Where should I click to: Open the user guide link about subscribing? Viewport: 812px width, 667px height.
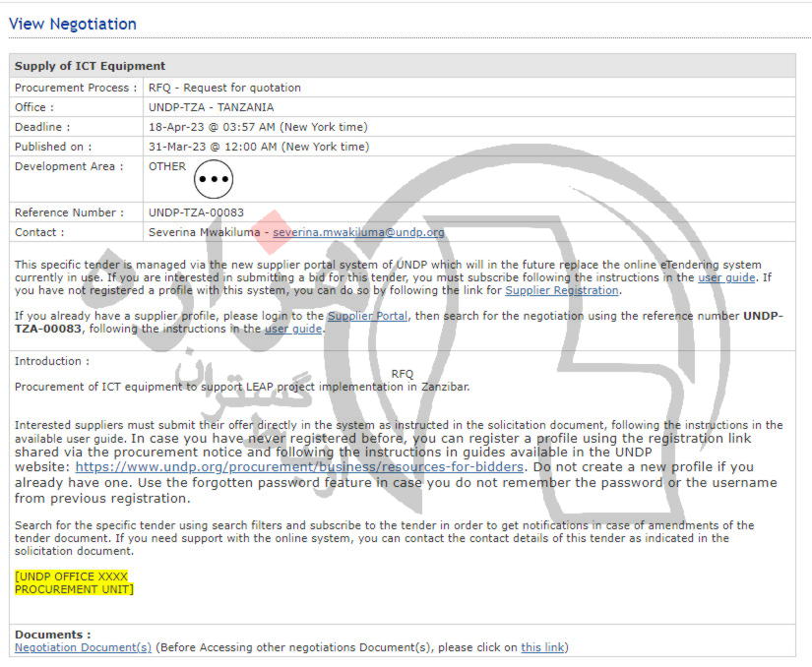726,277
